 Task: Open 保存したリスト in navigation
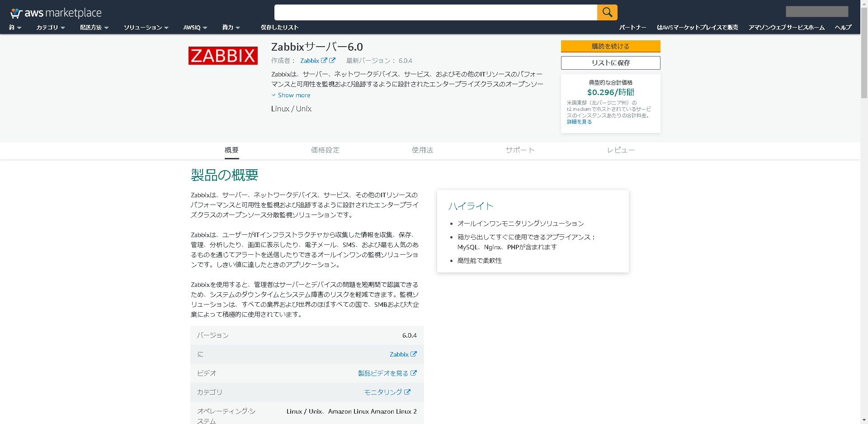(279, 28)
